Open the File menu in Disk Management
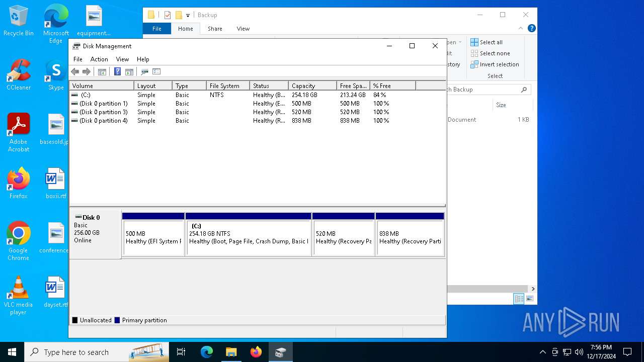Screen dimensions: 644x362 point(78,59)
